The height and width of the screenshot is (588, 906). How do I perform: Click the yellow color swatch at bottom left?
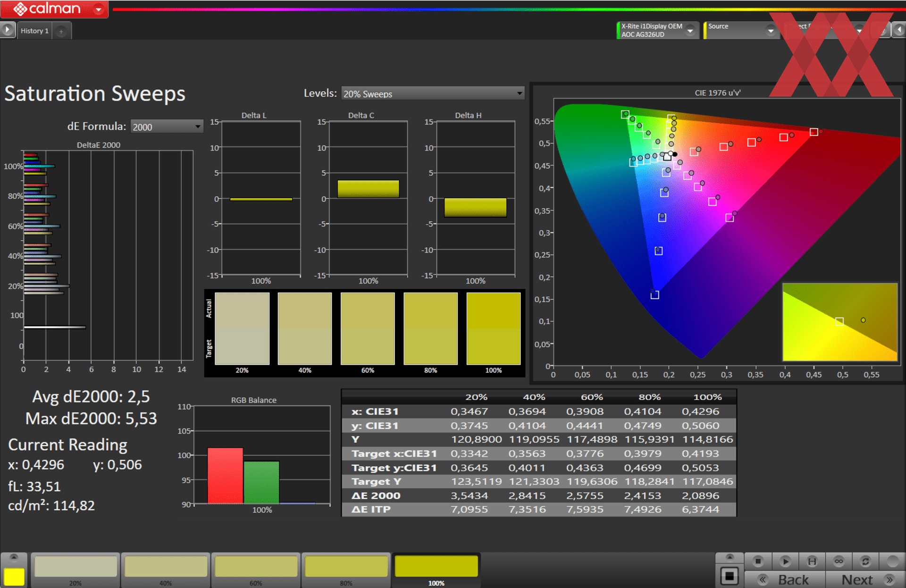tap(14, 577)
